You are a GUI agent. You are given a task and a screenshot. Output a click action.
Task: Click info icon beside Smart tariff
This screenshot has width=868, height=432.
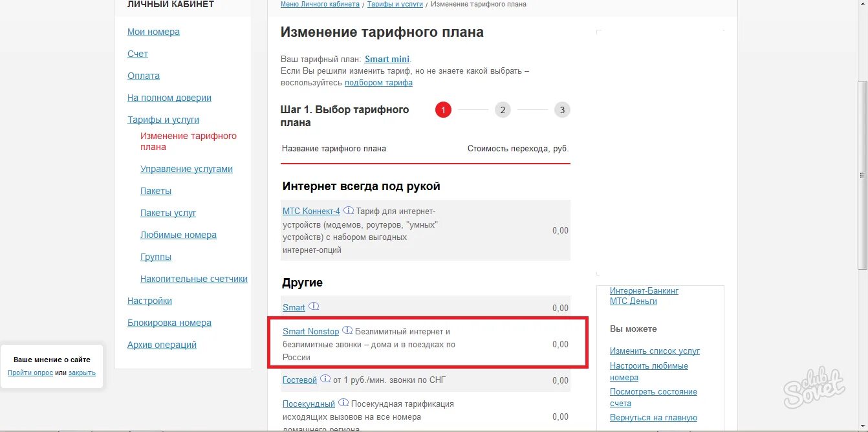pyautogui.click(x=314, y=306)
